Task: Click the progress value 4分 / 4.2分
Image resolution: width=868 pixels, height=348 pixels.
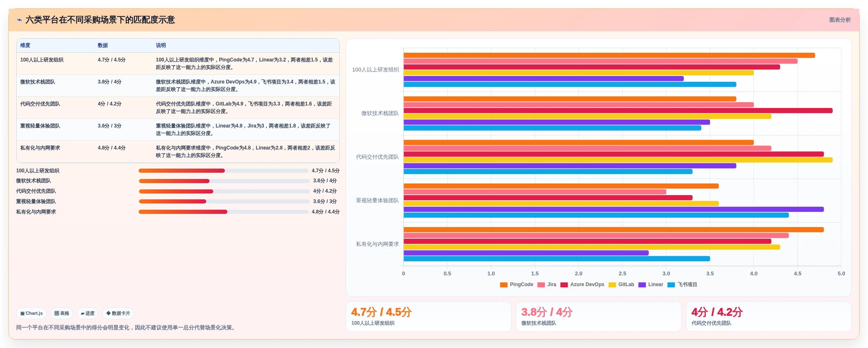Action: [325, 191]
